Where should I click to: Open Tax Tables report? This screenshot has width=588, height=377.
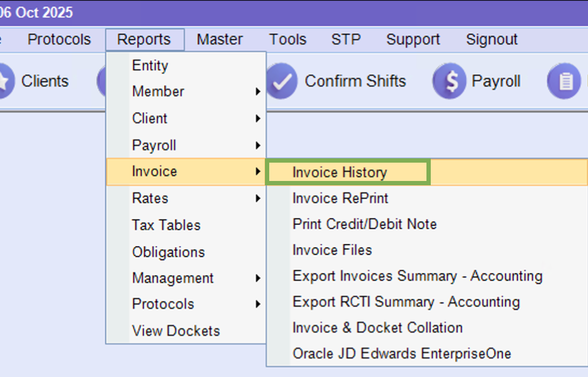(166, 225)
